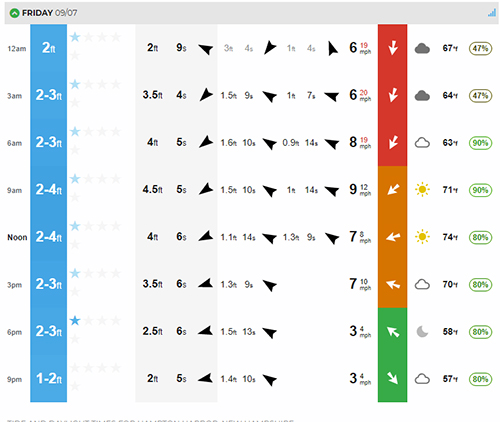Click the 90% probability badge at 6am

[x=480, y=143]
